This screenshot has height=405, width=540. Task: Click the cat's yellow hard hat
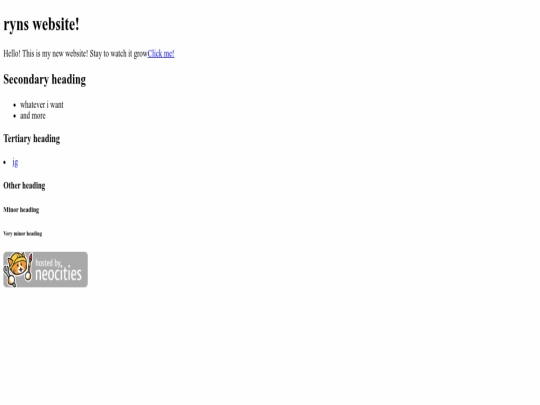click(17, 258)
